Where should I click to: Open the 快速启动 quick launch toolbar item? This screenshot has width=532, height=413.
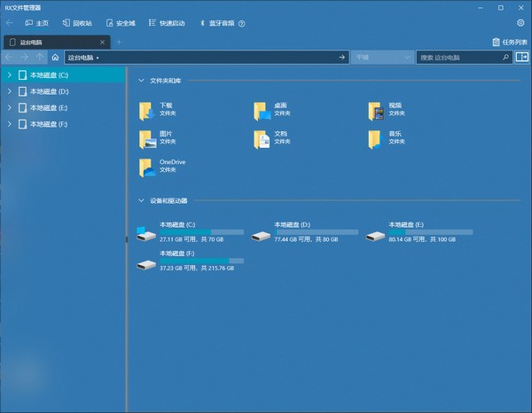coord(167,23)
